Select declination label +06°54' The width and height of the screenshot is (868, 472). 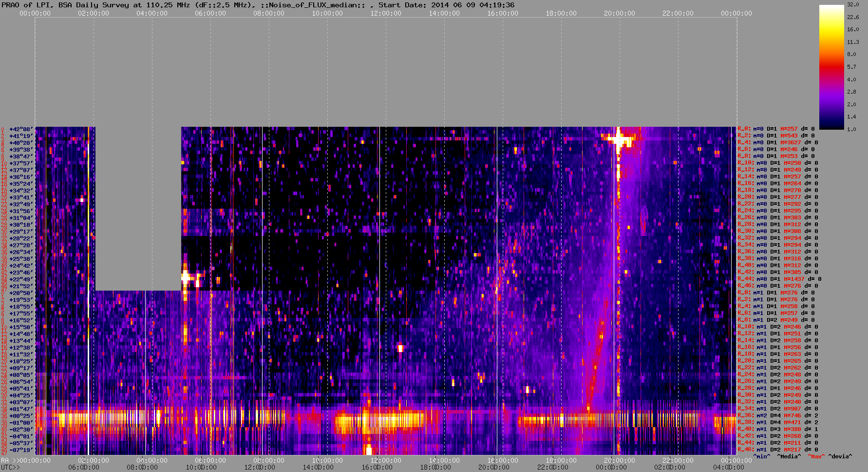click(x=21, y=382)
